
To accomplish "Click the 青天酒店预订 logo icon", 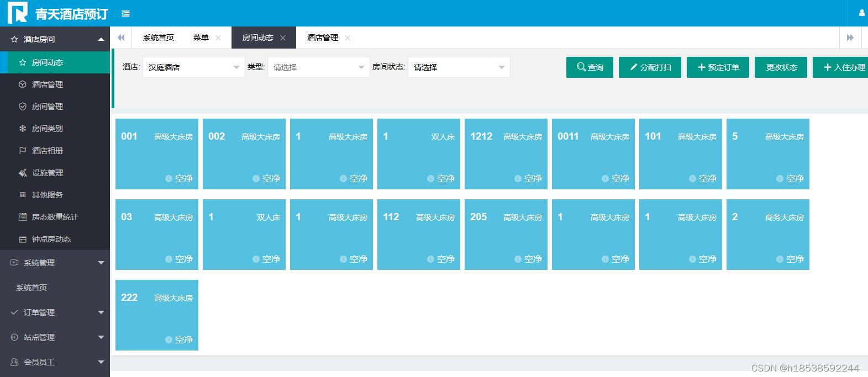I will click(18, 13).
